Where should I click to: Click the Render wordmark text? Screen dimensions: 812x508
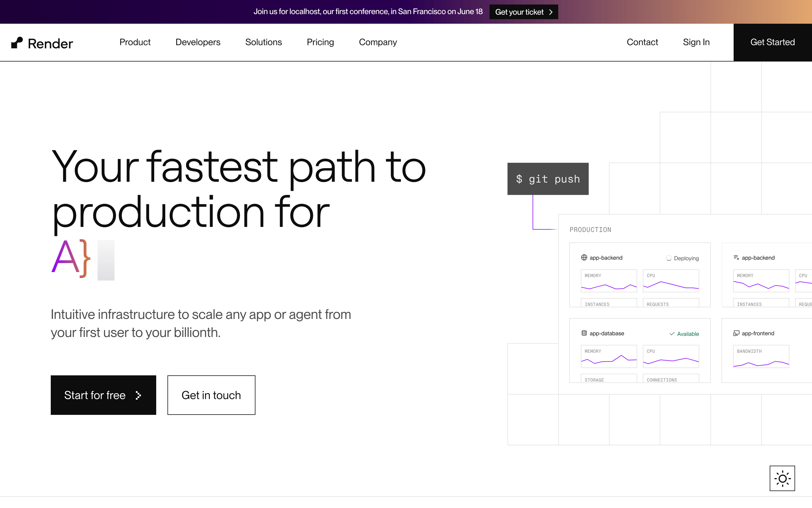[x=50, y=44]
